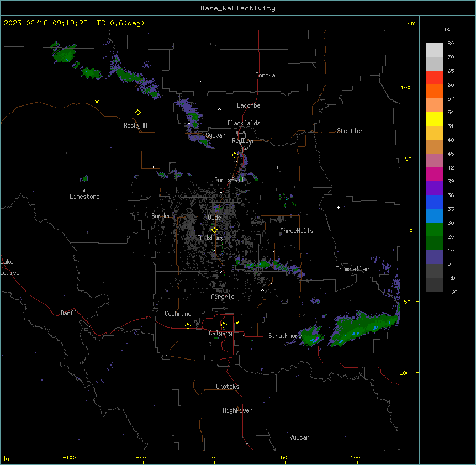The height and width of the screenshot is (465, 476).
Task: Pick the magenta 42 dBZ color swatch
Action: click(x=434, y=174)
